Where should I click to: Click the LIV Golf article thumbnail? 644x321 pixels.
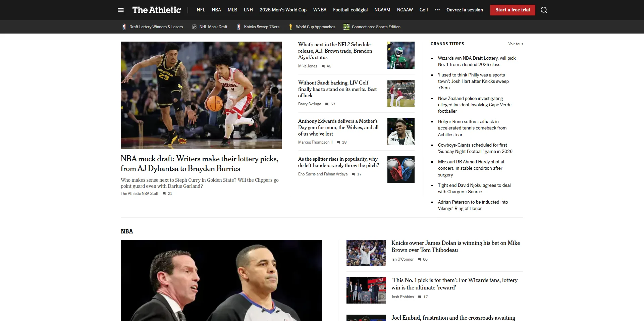tap(401, 93)
